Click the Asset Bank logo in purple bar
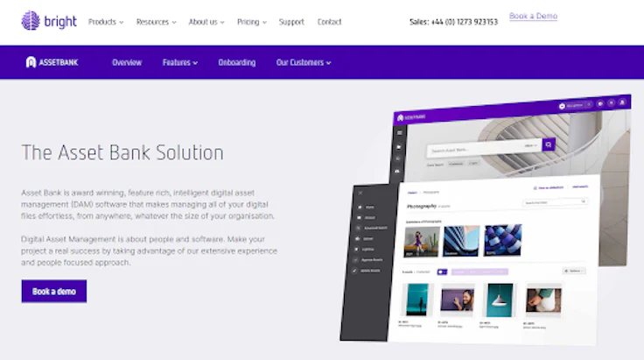Viewport: 644px width, 360px height. click(52, 62)
